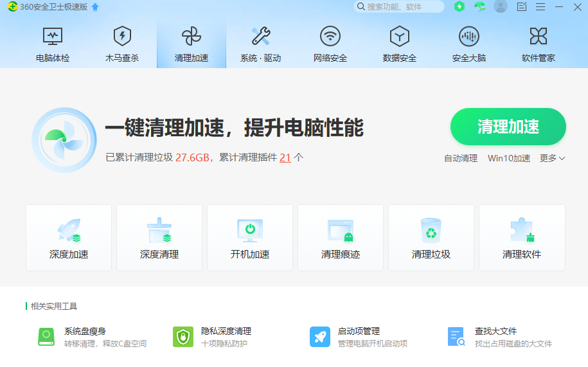Expand the 更多 dropdown
This screenshot has height=367, width=588.
tap(552, 158)
